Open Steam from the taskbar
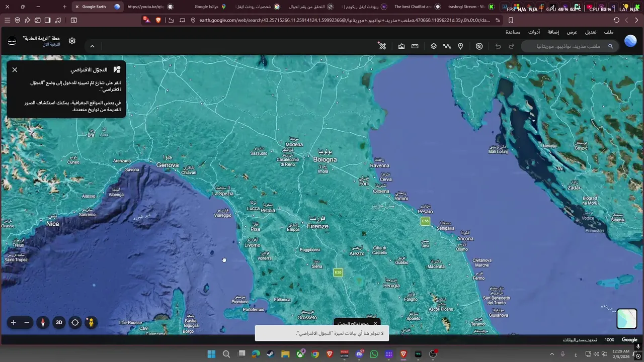 click(271, 354)
